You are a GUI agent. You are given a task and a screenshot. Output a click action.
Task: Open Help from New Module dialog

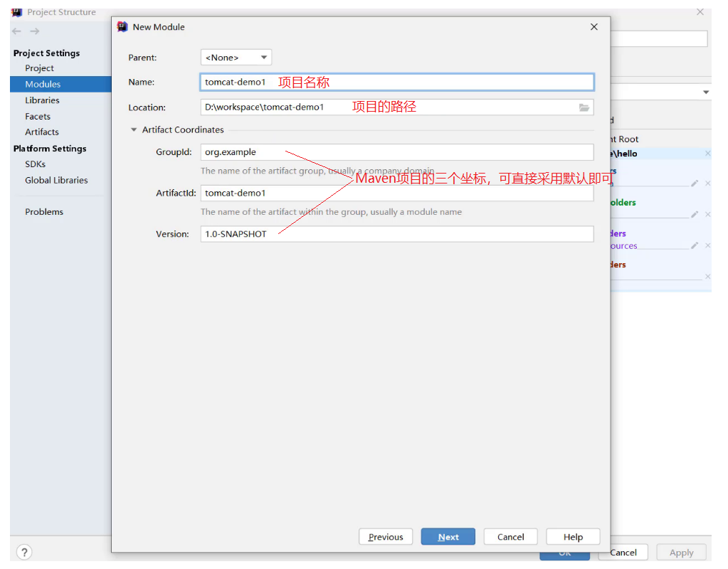[573, 536]
